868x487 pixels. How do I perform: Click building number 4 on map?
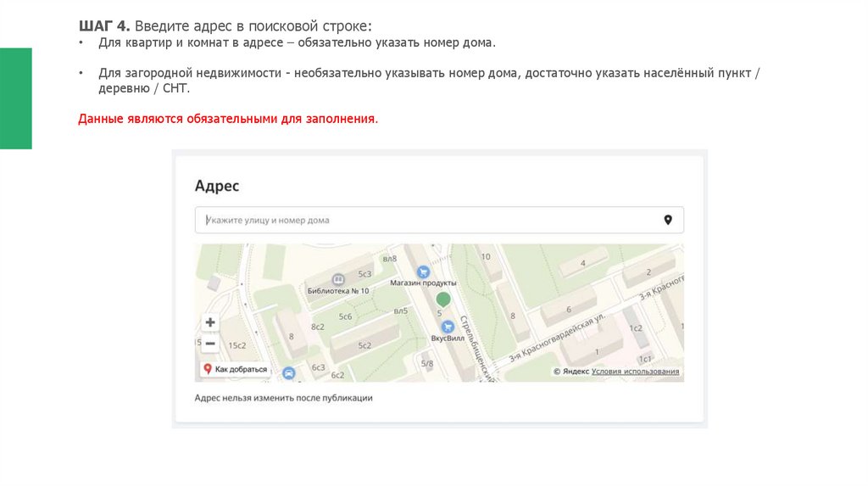pyautogui.click(x=583, y=263)
